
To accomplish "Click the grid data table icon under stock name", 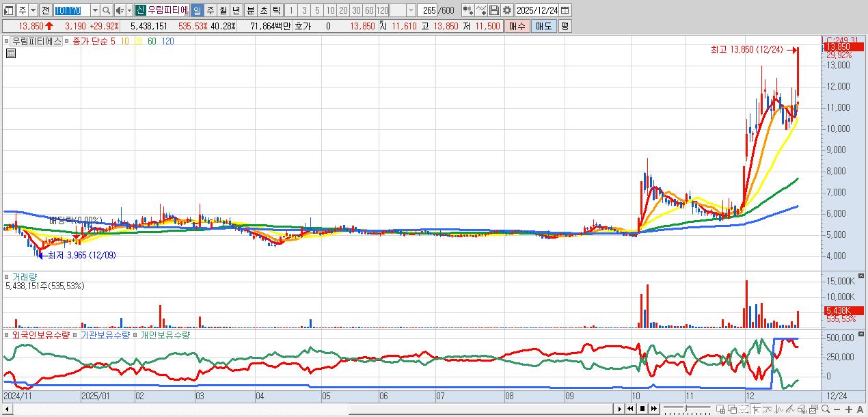I will (10, 53).
